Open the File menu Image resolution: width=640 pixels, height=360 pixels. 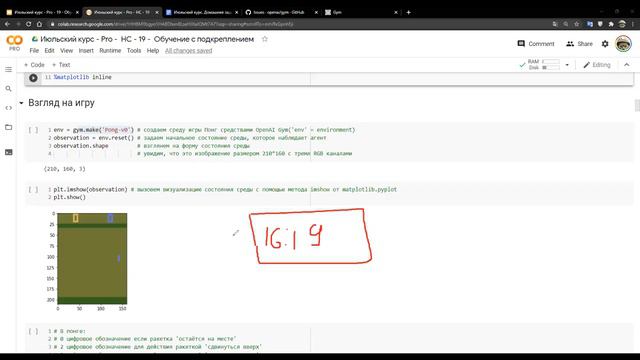tap(34, 51)
